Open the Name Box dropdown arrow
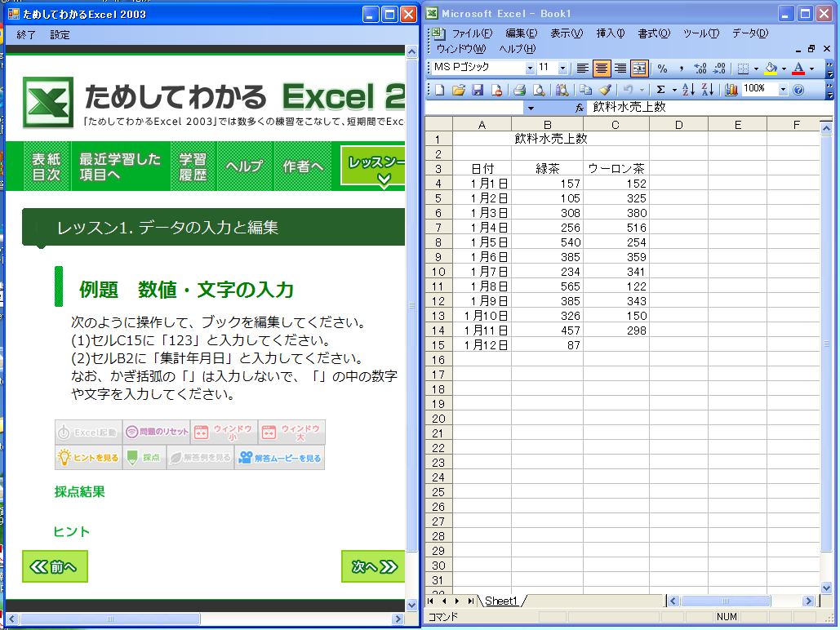Viewport: 840px width, 630px height. (x=531, y=109)
